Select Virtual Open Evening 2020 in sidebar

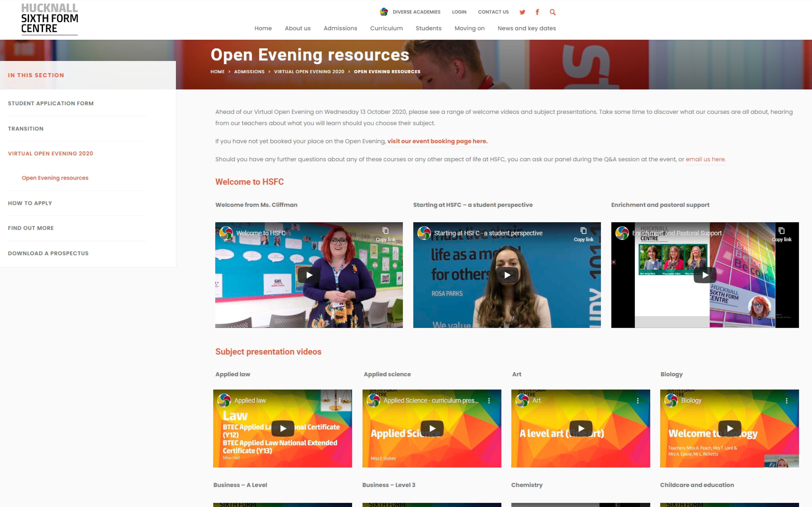click(50, 153)
